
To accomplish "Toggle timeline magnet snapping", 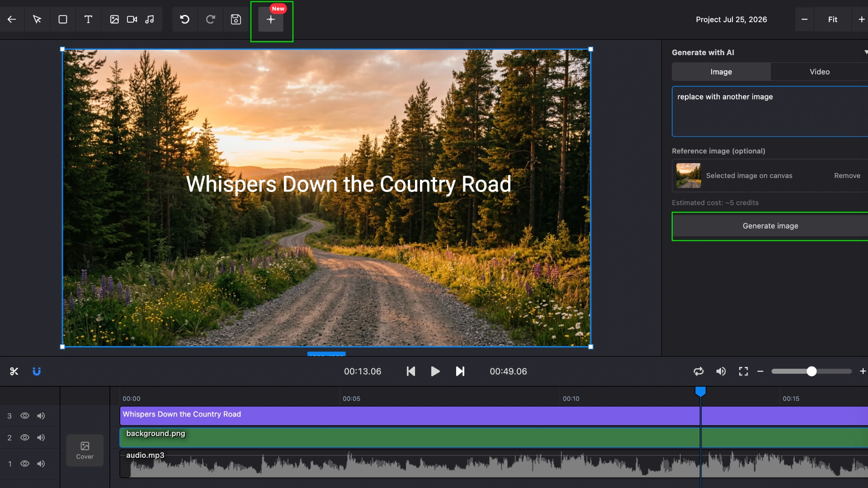I will 37,371.
